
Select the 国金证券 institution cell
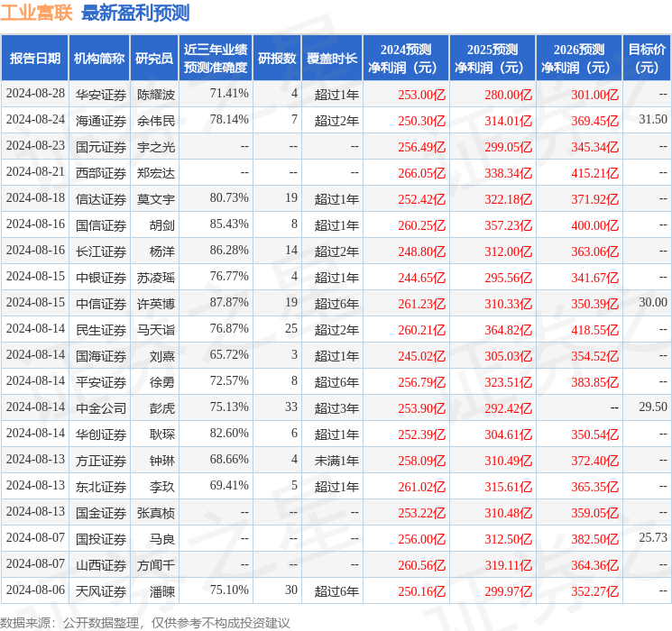click(101, 513)
